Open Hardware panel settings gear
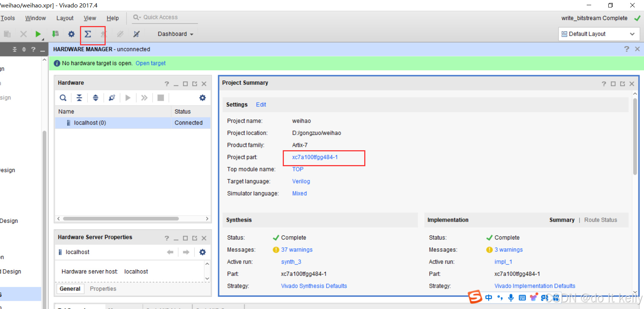Image resolution: width=644 pixels, height=309 pixels. pos(202,98)
